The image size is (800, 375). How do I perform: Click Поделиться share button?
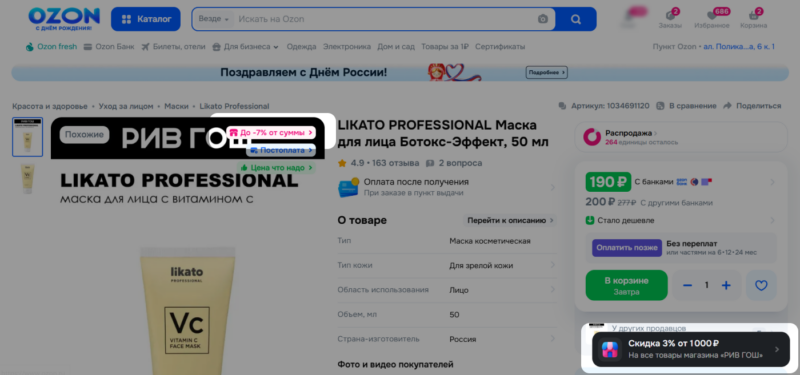coord(752,106)
